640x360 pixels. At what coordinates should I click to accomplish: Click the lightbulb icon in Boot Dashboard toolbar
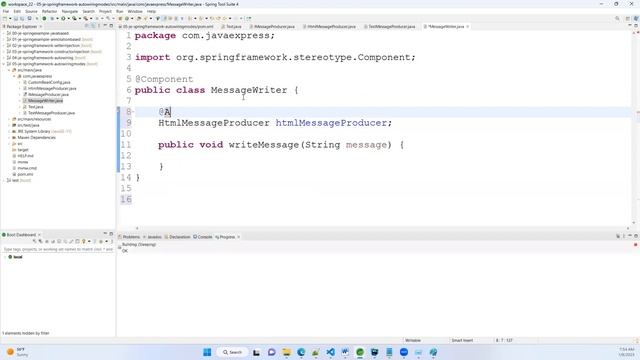[x=84, y=241]
